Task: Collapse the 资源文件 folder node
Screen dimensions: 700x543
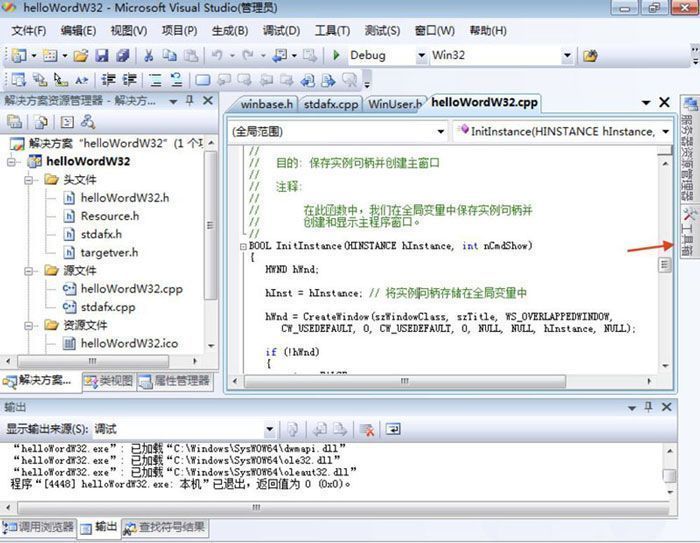Action: 29,326
